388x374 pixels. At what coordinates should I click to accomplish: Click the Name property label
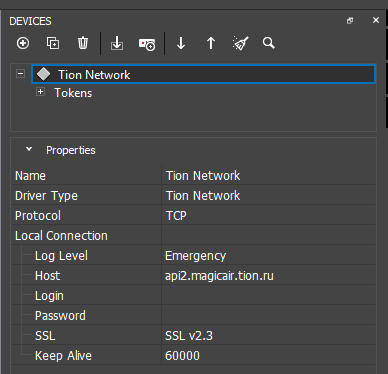pyautogui.click(x=30, y=176)
